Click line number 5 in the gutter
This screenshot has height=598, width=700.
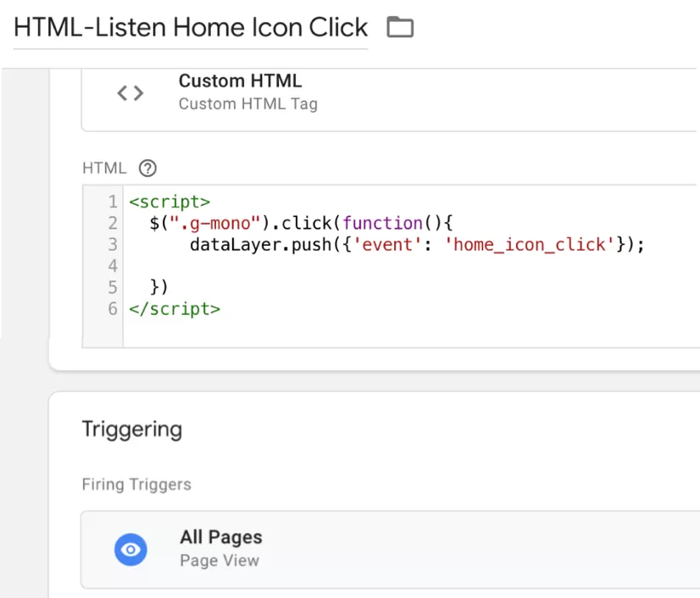tap(113, 287)
